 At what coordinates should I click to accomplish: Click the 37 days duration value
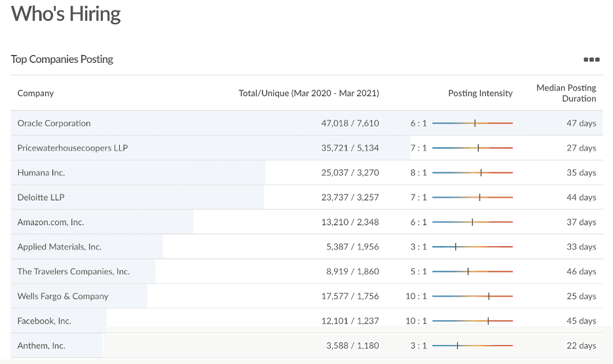(x=582, y=222)
